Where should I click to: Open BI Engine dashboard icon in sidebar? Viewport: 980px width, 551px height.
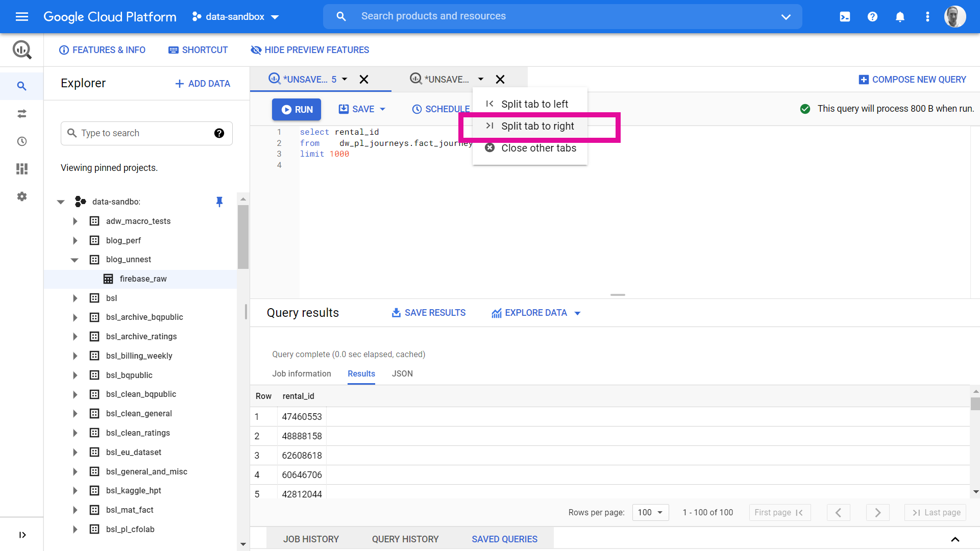click(x=21, y=169)
